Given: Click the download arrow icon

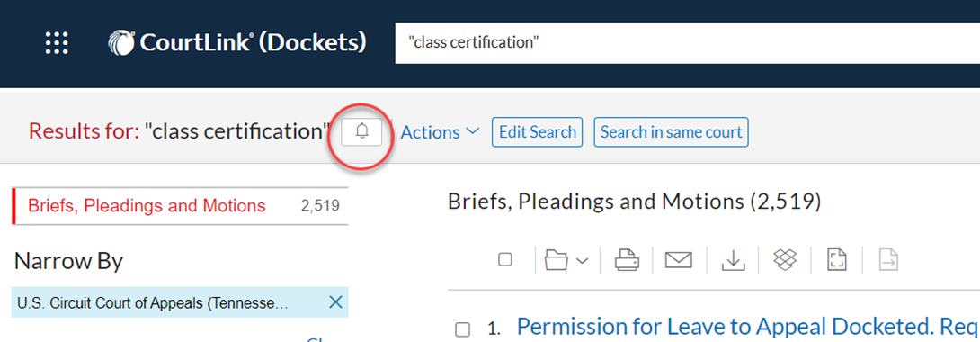Looking at the screenshot, I should [733, 259].
